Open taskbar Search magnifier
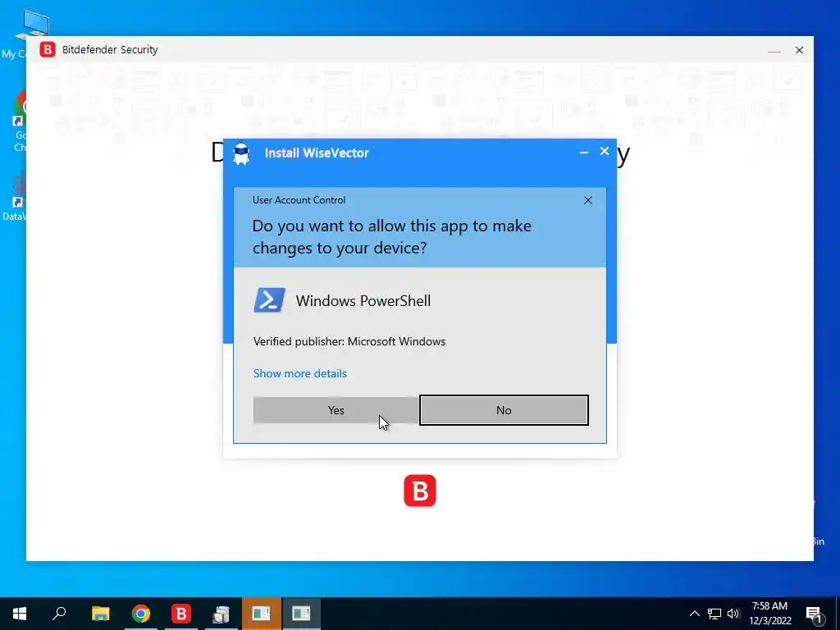Screen dimensions: 840x630 59,614
